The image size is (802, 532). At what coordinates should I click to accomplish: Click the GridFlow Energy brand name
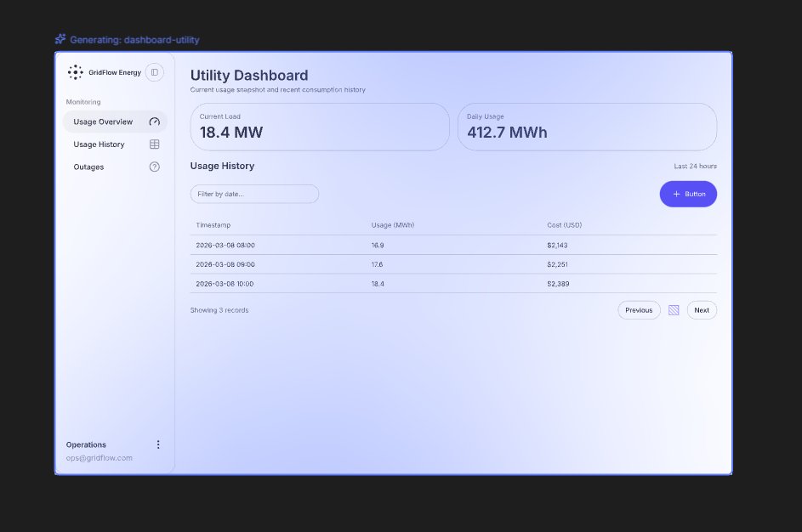(115, 72)
